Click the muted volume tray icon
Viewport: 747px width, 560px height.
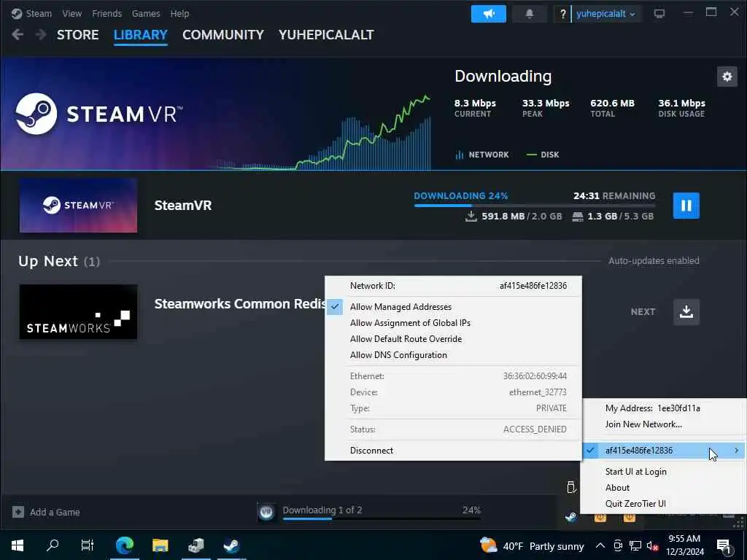tap(652, 545)
